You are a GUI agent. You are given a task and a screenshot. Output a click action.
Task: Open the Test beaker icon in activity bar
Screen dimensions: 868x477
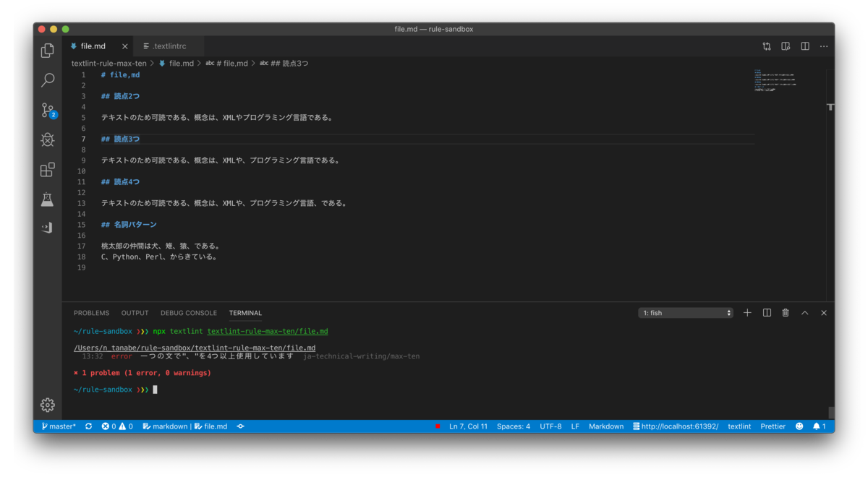[48, 199]
